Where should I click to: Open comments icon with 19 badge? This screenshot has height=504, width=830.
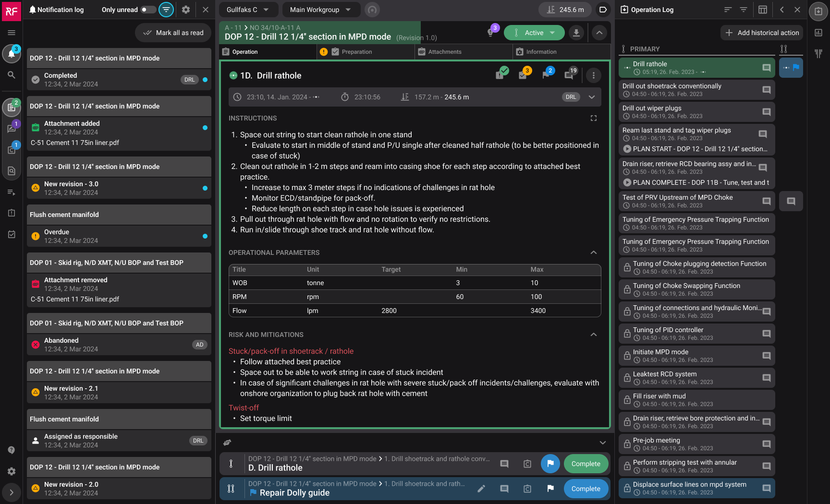(x=569, y=75)
